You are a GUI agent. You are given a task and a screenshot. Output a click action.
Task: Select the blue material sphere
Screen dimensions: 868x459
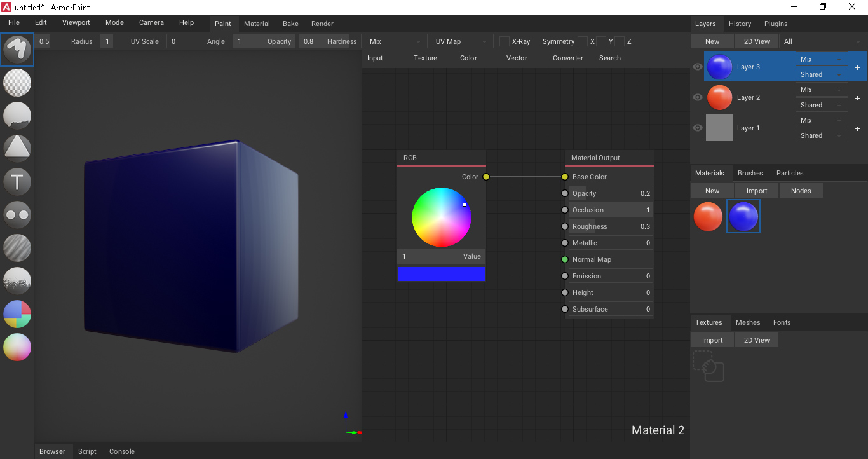click(743, 216)
